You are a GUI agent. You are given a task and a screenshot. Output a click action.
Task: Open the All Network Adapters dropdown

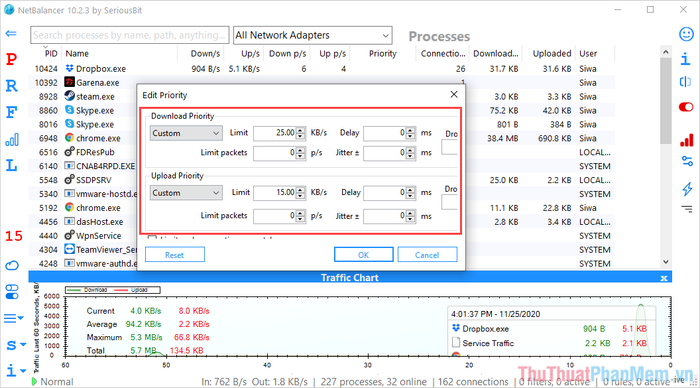(x=312, y=35)
